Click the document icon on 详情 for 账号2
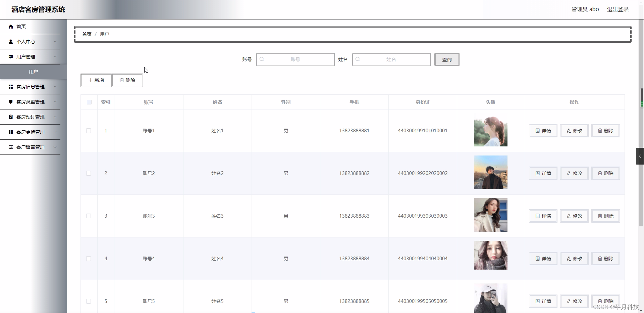 click(x=538, y=173)
